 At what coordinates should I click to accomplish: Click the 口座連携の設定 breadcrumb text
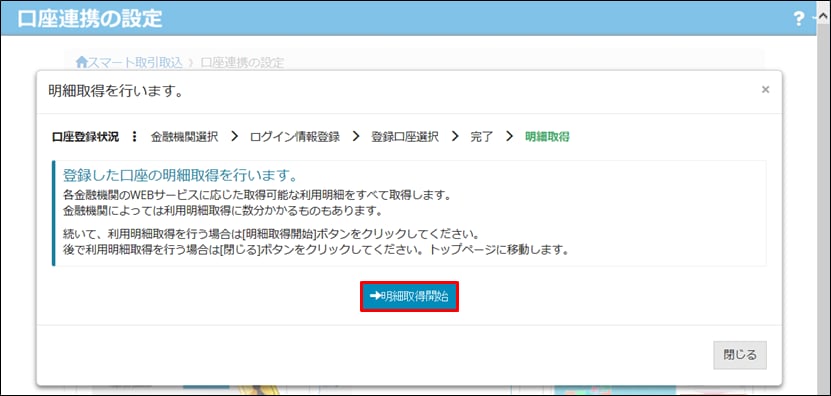pos(242,63)
